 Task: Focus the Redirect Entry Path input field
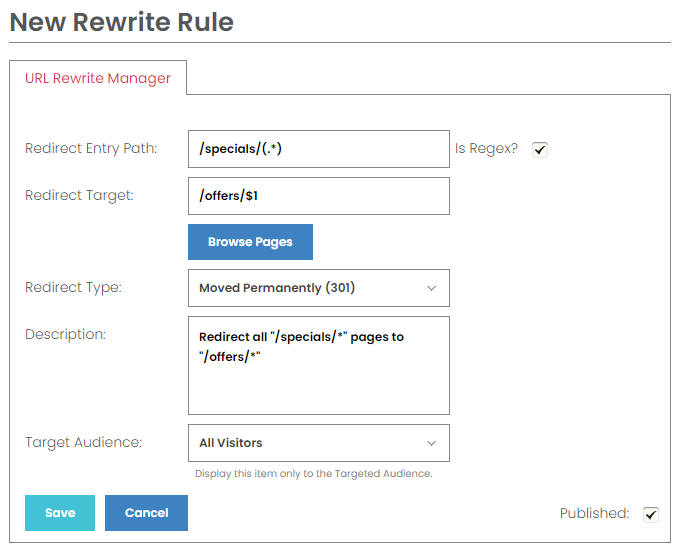[x=319, y=149]
